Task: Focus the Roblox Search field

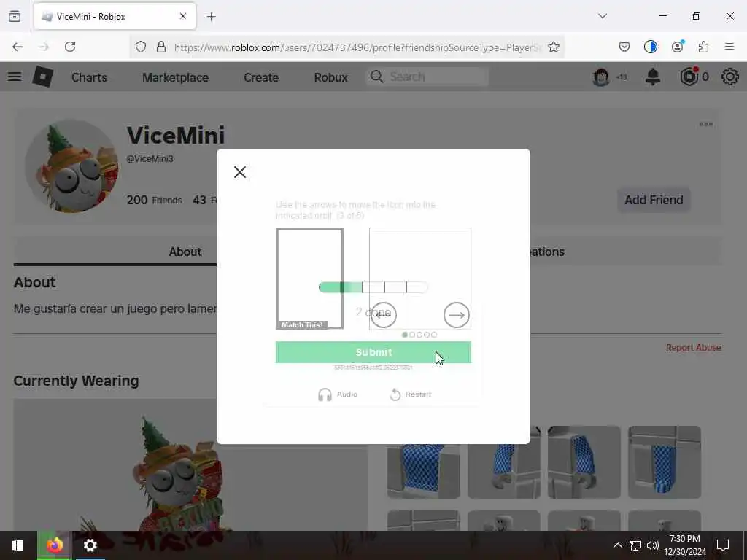Action: coord(427,77)
